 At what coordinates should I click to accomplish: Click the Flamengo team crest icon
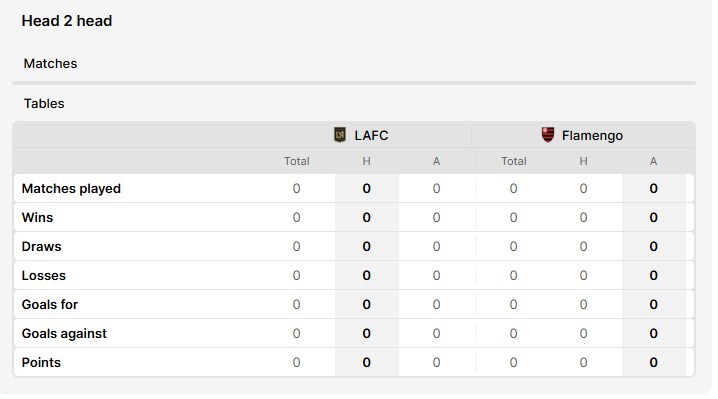click(548, 135)
